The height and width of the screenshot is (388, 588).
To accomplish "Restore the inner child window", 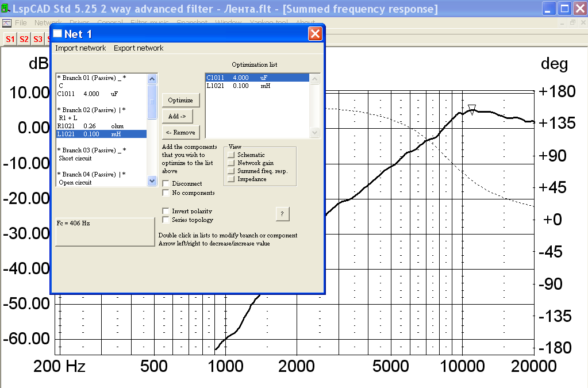I will (x=572, y=22).
